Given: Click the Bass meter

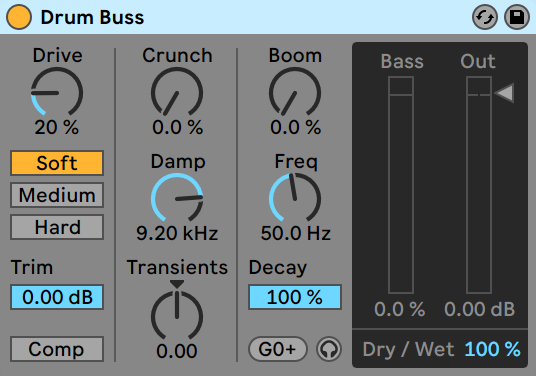Looking at the screenshot, I should 401,185.
